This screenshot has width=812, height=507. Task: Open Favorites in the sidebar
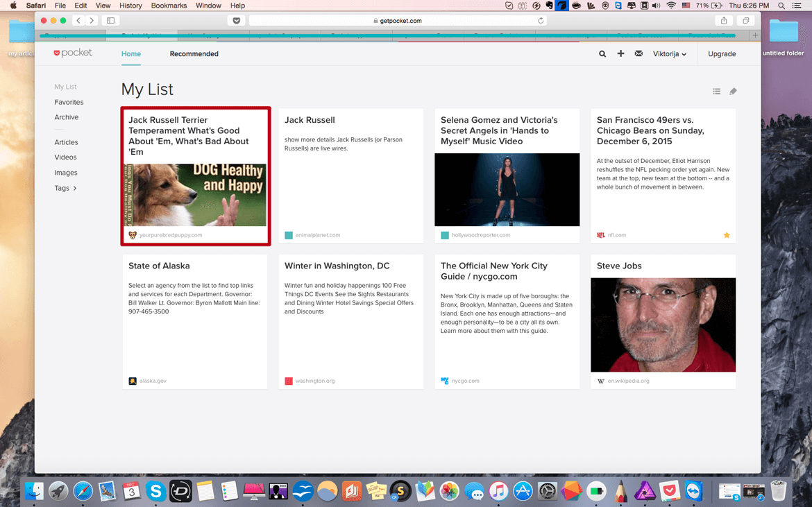pos(69,103)
